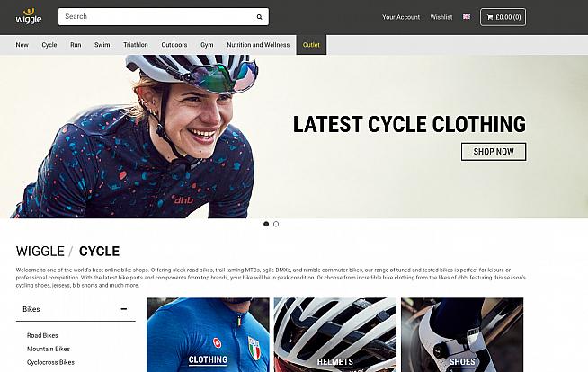This screenshot has height=372, width=588.
Task: Select the first carousel slide dot
Action: point(266,224)
